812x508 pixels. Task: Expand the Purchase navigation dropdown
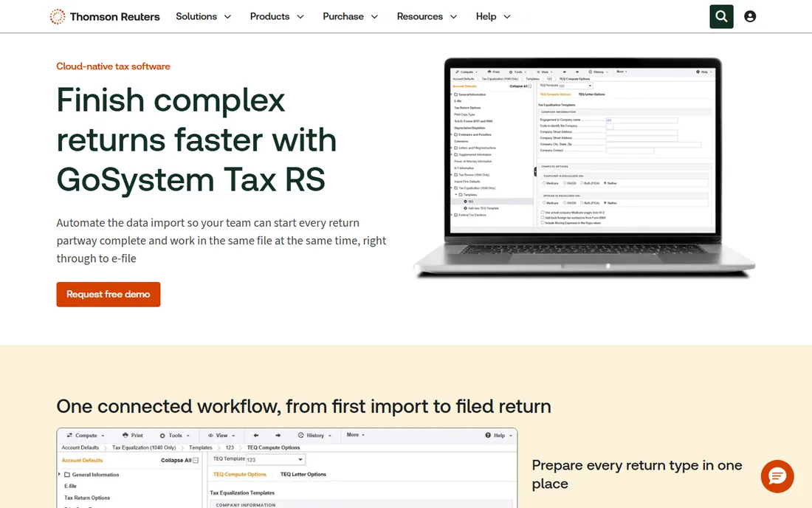[x=350, y=16]
